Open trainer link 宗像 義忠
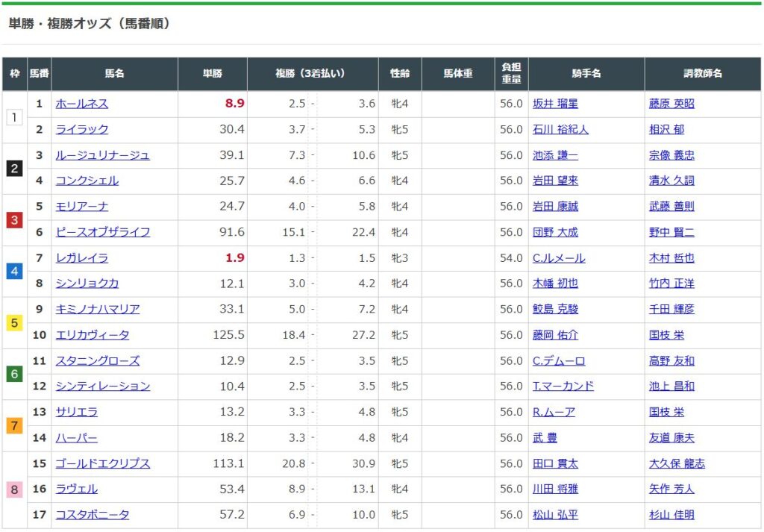This screenshot has height=532, width=764. pos(672,155)
